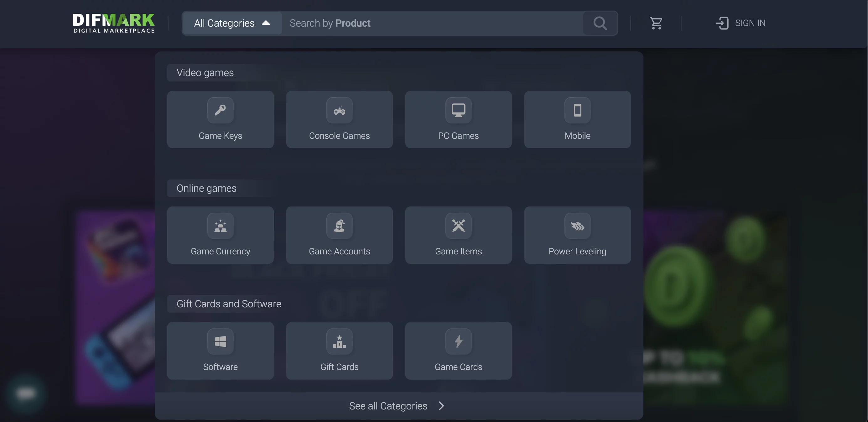
Task: Click the Game Keys key icon
Action: coord(221,110)
